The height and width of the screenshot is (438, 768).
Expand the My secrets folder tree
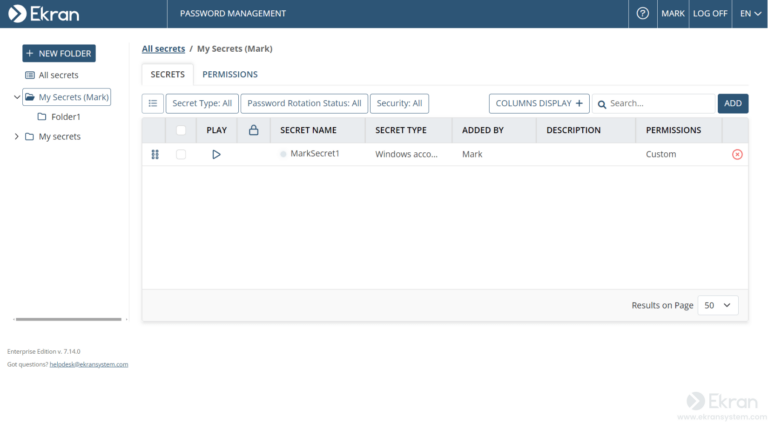tap(17, 137)
